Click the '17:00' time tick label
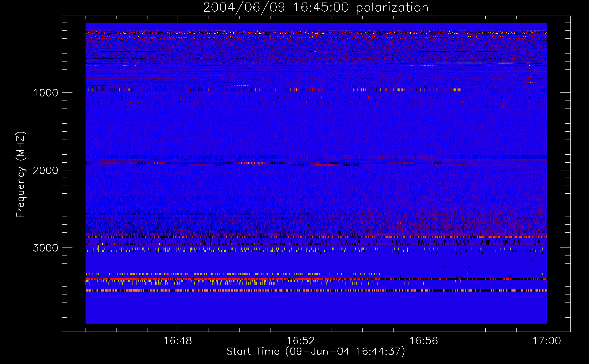 tap(547, 341)
